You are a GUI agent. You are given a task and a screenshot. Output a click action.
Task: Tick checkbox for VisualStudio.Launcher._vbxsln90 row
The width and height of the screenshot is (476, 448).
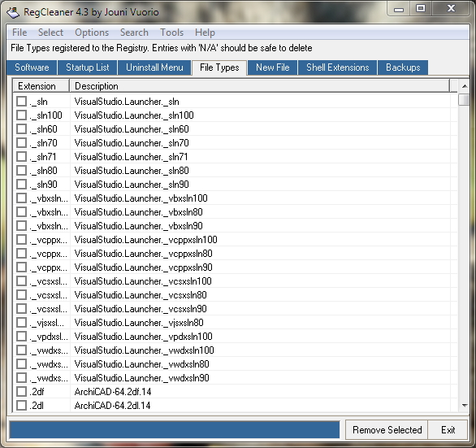point(22,226)
